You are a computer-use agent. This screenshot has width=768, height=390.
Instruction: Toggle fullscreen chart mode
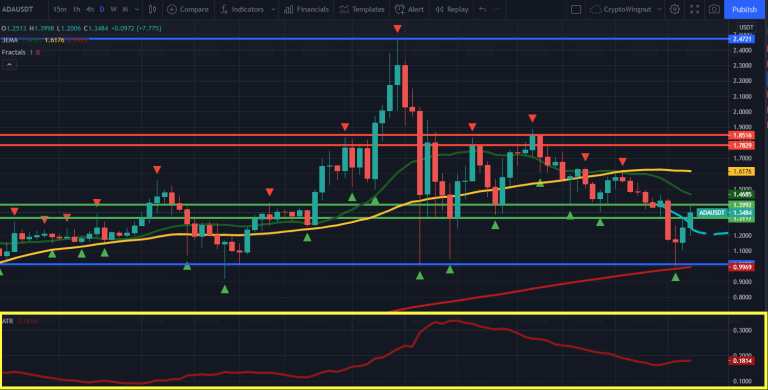click(x=695, y=9)
